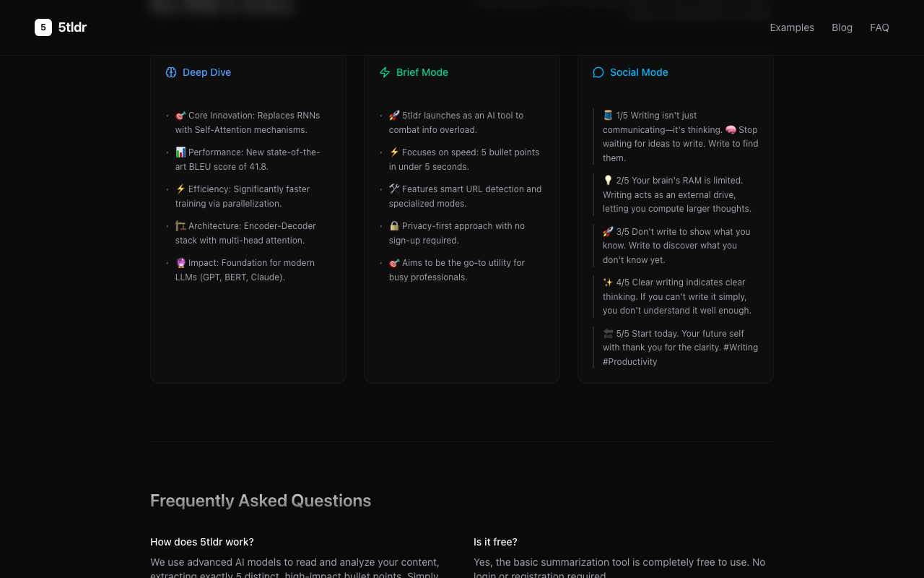This screenshot has height=578, width=924.
Task: Click the 5tldr wordmark to go home
Action: click(x=71, y=27)
